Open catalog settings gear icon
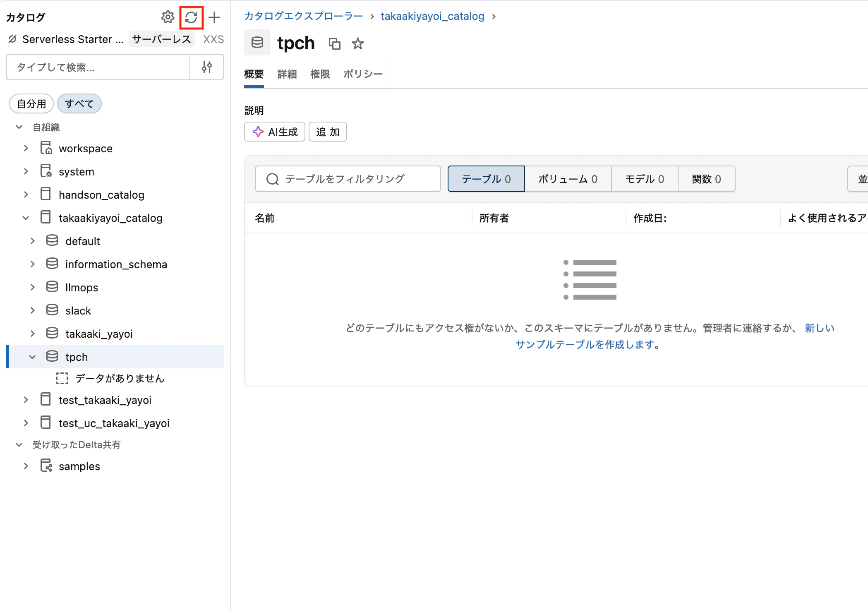 pyautogui.click(x=168, y=17)
